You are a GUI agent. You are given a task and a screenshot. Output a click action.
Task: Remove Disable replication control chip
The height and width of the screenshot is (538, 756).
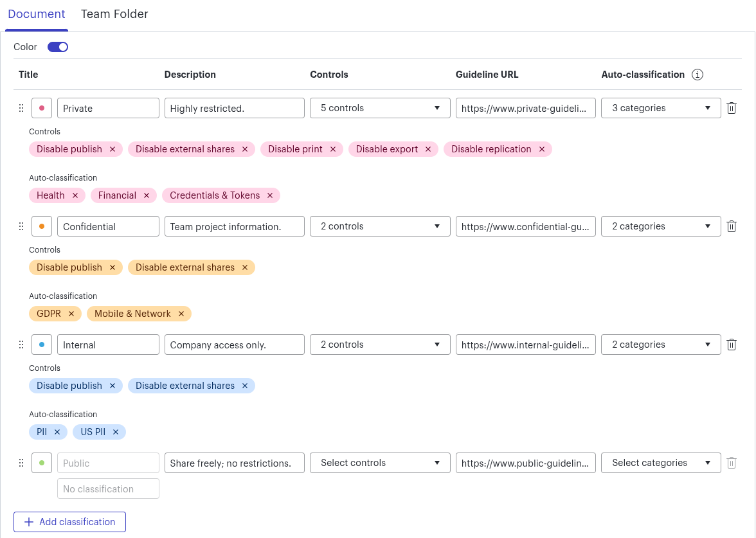(542, 149)
